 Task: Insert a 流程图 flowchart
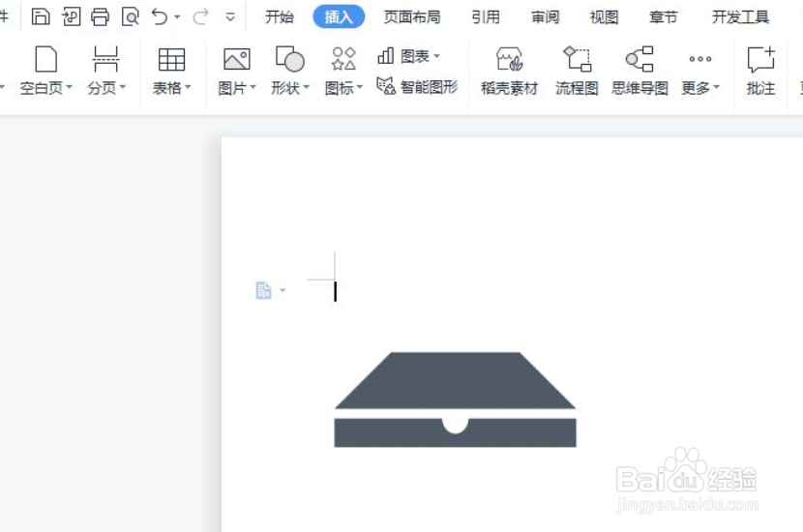click(578, 72)
